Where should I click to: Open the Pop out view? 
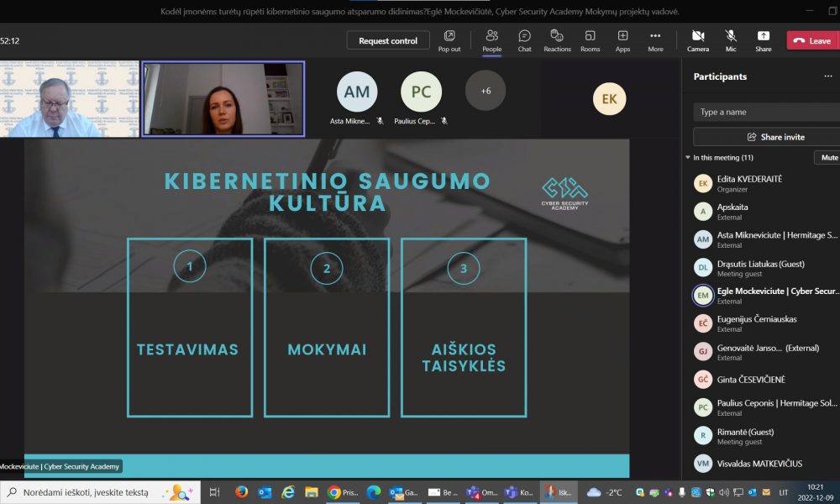click(x=449, y=40)
